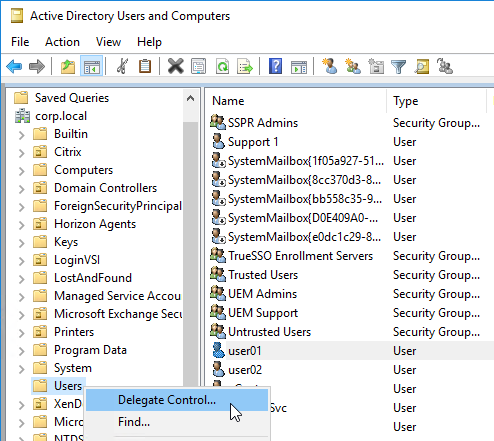Click the Filter funnel toolbar icon
The width and height of the screenshot is (494, 441).
coord(398,66)
